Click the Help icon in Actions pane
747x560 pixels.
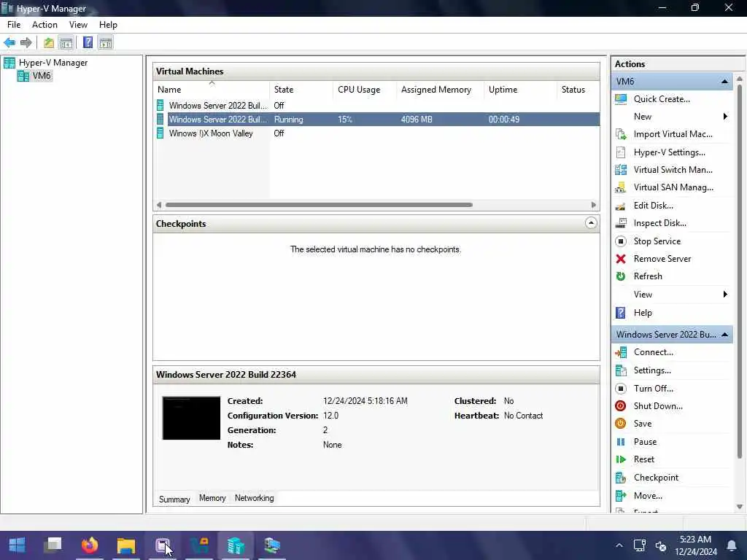[x=621, y=313]
